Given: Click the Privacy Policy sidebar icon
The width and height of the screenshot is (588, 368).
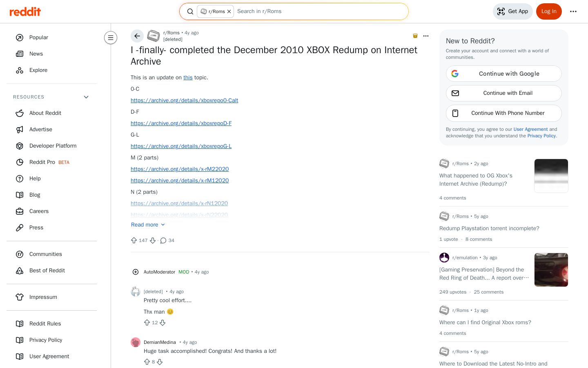Looking at the screenshot, I should coord(20,340).
